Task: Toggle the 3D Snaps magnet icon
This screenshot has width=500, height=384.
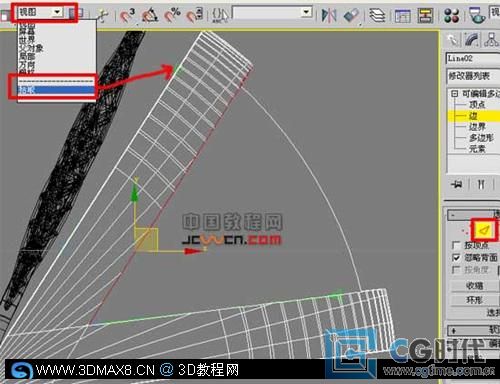Action: [x=127, y=15]
